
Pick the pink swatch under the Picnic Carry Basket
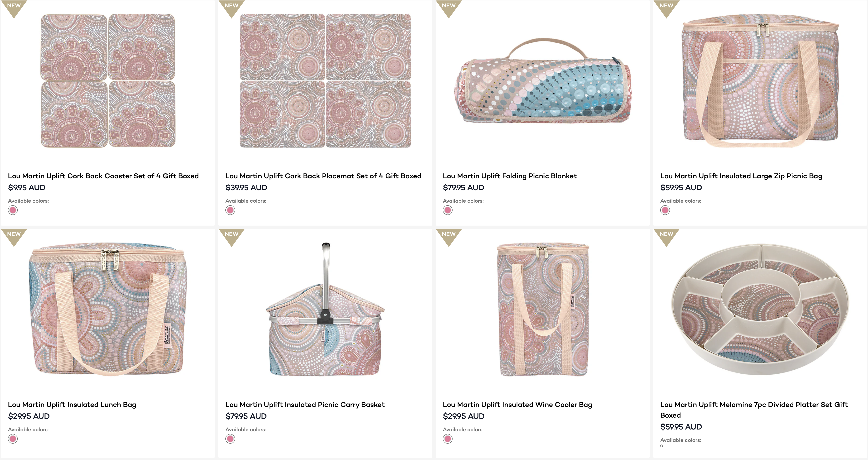point(230,439)
